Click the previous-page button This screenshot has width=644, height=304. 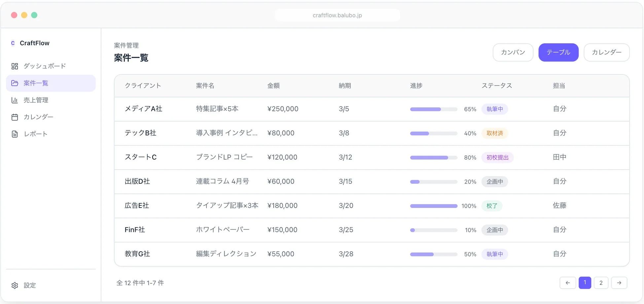coord(568,283)
